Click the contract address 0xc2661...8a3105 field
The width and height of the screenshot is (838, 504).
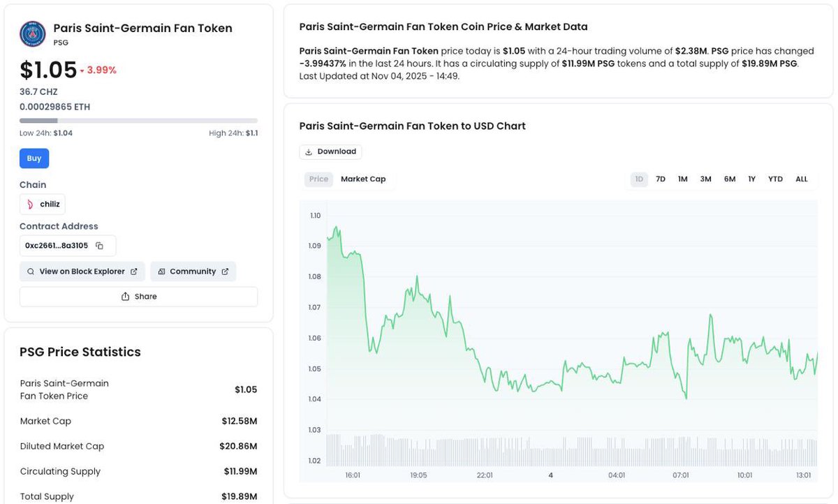[x=57, y=246]
